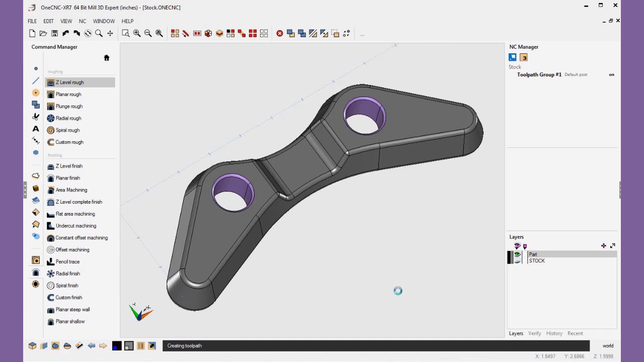The width and height of the screenshot is (644, 362).
Task: Add a new layer with plus icon
Action: tap(603, 246)
